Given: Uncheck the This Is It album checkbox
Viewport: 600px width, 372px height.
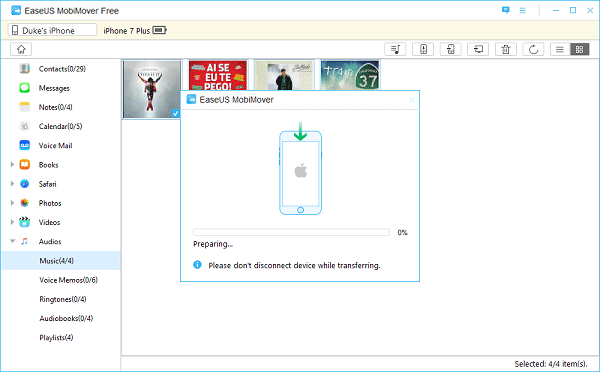Looking at the screenshot, I should pyautogui.click(x=175, y=113).
